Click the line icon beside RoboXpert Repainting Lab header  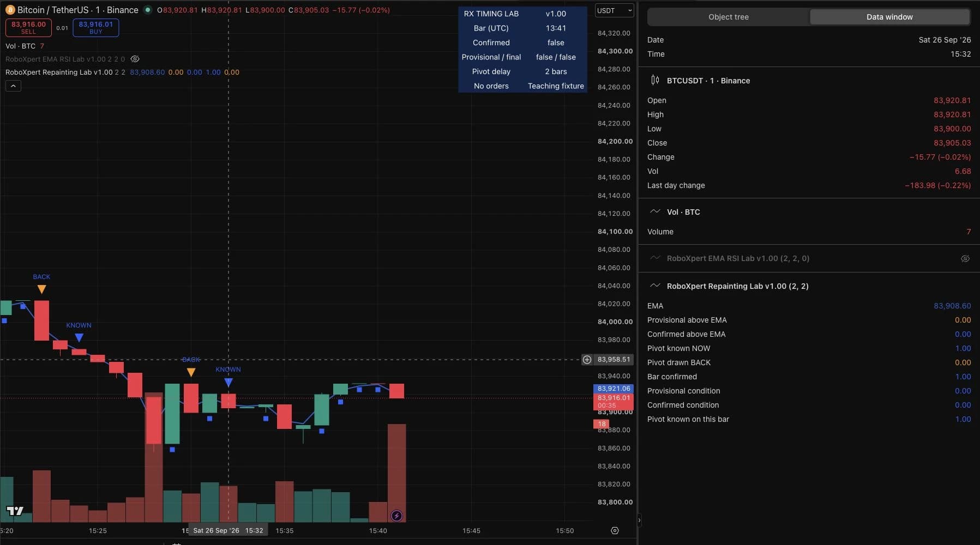pyautogui.click(x=655, y=286)
